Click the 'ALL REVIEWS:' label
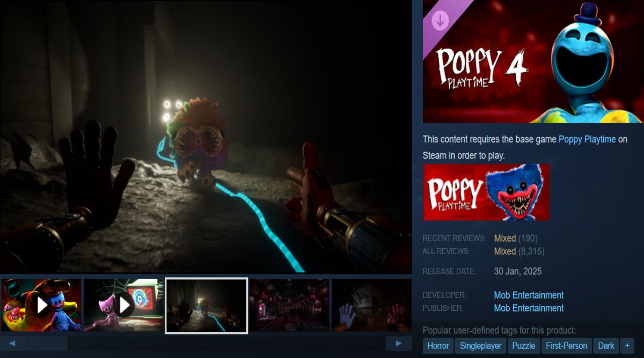The width and height of the screenshot is (644, 358). 446,251
